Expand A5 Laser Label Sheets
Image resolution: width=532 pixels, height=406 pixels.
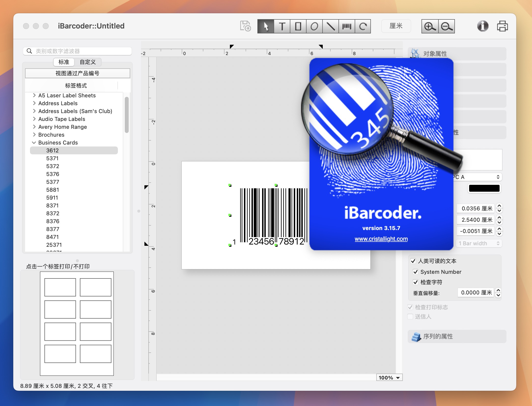tap(34, 95)
